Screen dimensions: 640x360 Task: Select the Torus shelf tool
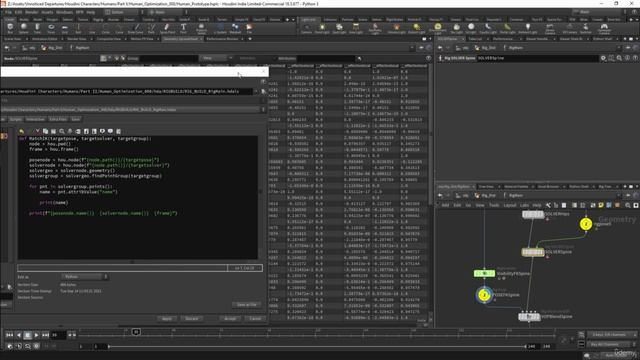51,28
